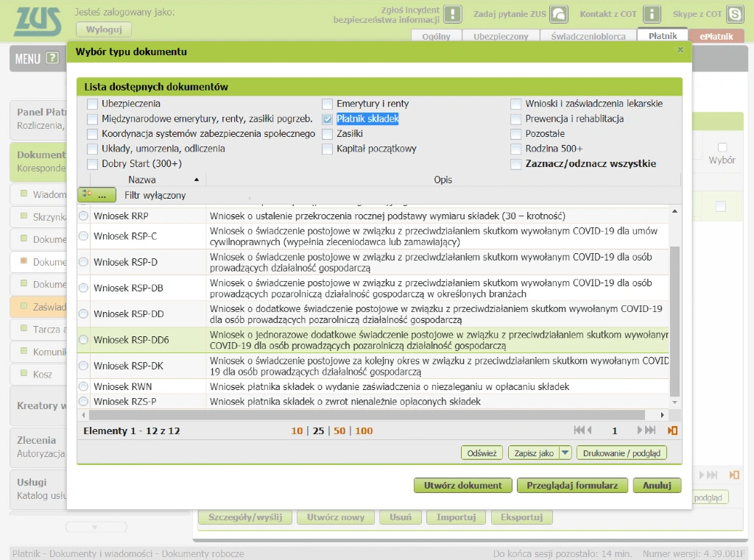754x560 pixels.
Task: Click Przeglądaj formularz button
Action: (x=572, y=486)
